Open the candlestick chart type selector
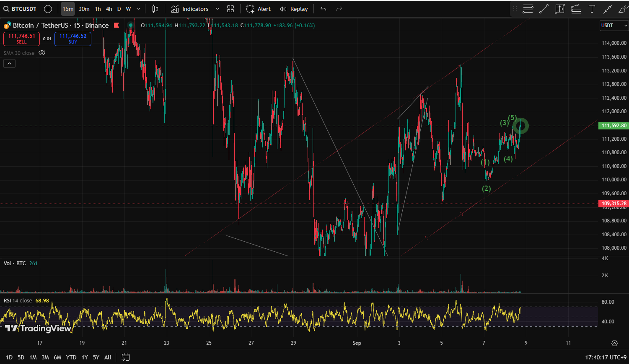629x364 pixels. 155,9
